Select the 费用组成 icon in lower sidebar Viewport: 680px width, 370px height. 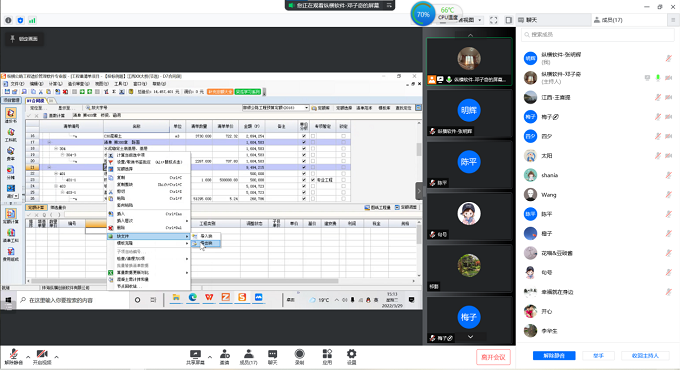pyautogui.click(x=11, y=253)
